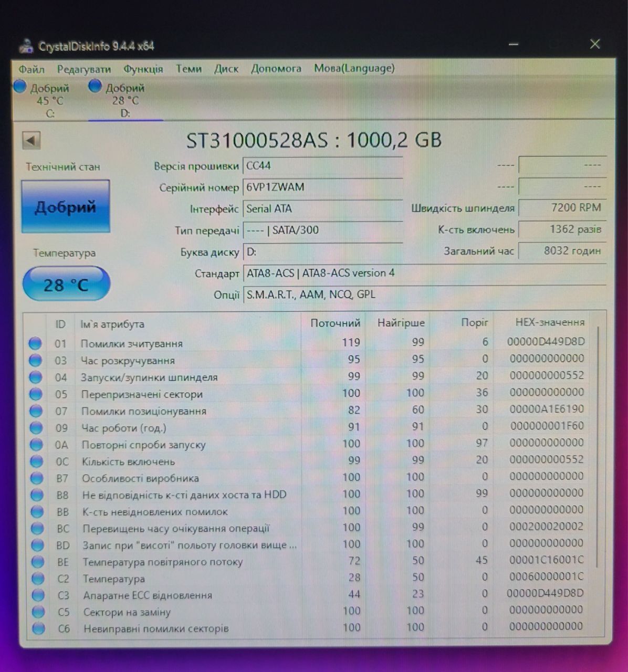This screenshot has width=628, height=672.
Task: Open the Мова(Language) menu
Action: pyautogui.click(x=354, y=68)
